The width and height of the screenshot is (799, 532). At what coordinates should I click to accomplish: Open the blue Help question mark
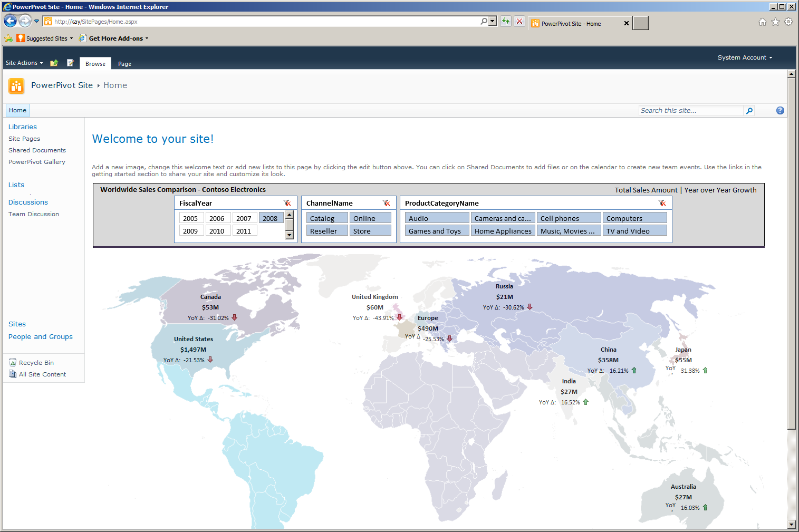click(780, 110)
